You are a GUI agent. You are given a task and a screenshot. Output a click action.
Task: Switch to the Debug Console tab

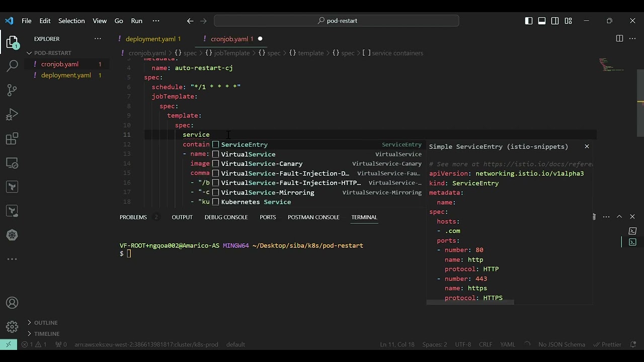[226, 217]
